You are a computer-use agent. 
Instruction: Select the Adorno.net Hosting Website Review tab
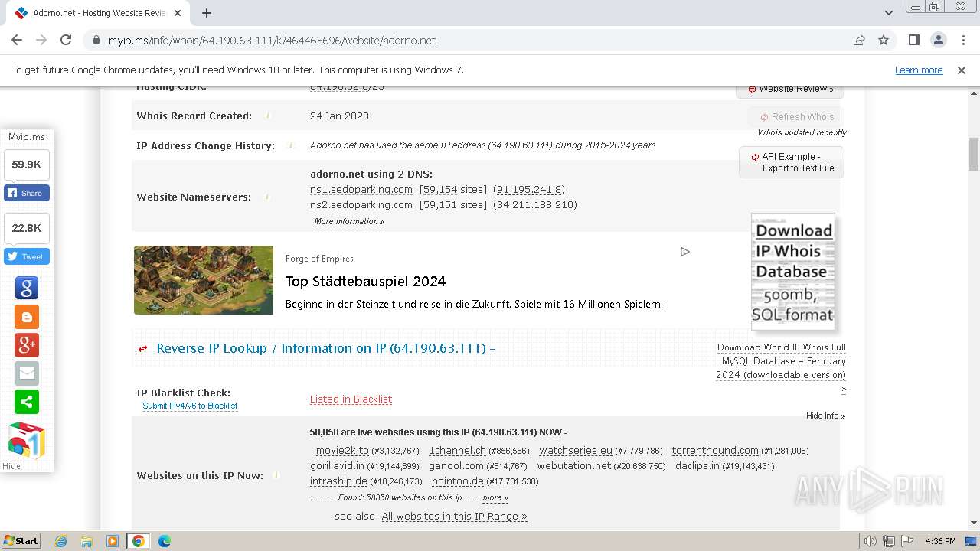pyautogui.click(x=97, y=13)
